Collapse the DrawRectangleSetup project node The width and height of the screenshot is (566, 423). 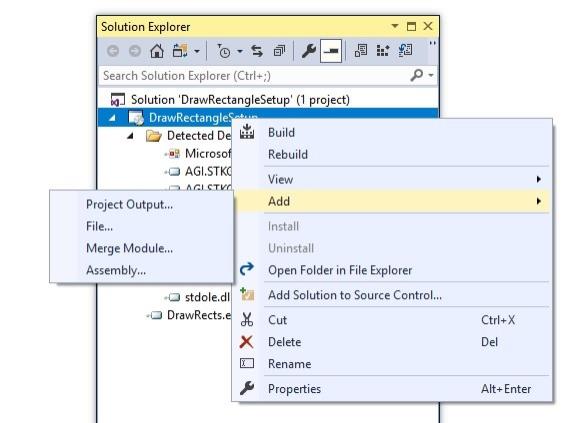tap(112, 118)
